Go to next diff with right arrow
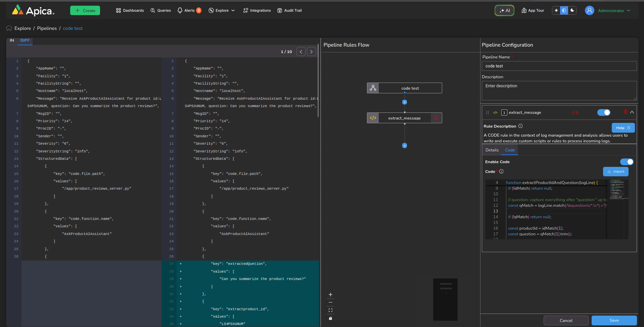This screenshot has height=327, width=644. tap(311, 52)
